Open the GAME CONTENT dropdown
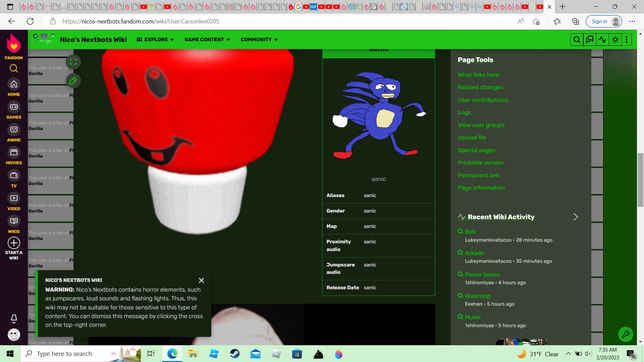Viewport: 644px width, 362px height. [207, 39]
